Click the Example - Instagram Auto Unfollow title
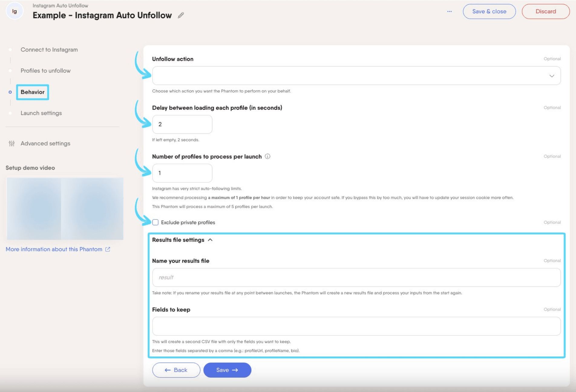 point(102,15)
